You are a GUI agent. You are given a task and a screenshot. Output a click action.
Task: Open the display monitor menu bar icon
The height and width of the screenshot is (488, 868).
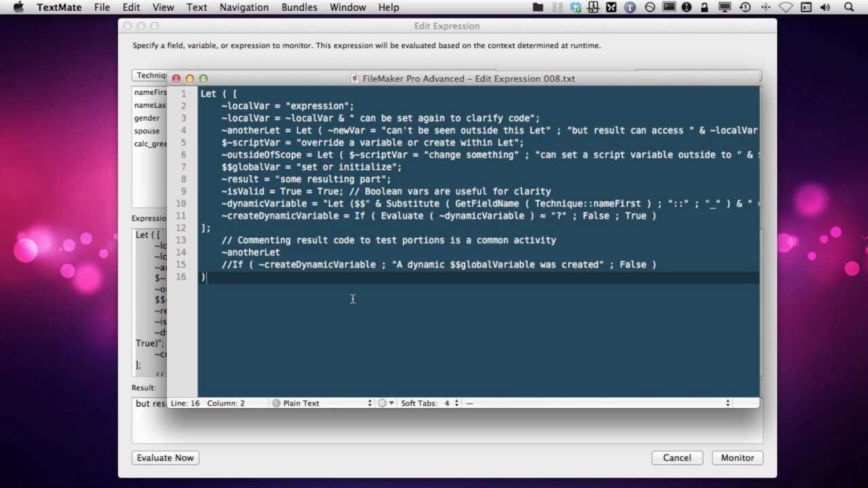click(725, 7)
